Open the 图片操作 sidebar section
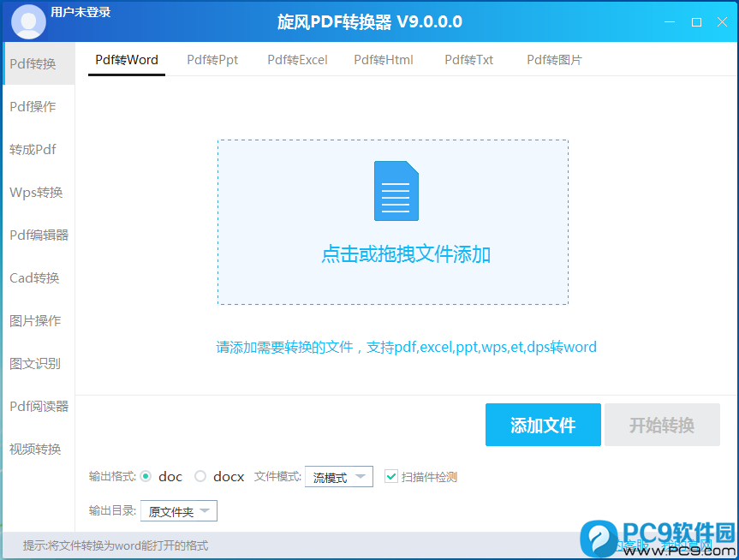Viewport: 739px width, 560px height. point(39,320)
